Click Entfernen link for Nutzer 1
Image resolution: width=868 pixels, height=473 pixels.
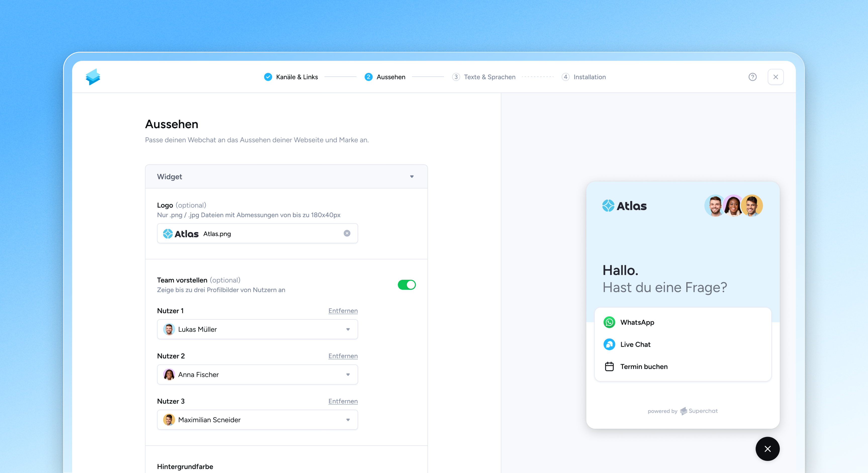[343, 311]
